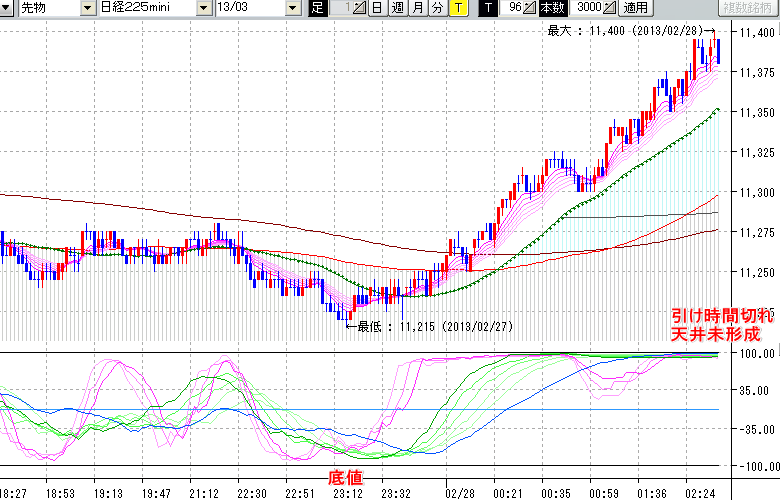Screen dimensions: 780x500
Task: Adjust the spinner beside the 96 value
Action: [x=530, y=8]
